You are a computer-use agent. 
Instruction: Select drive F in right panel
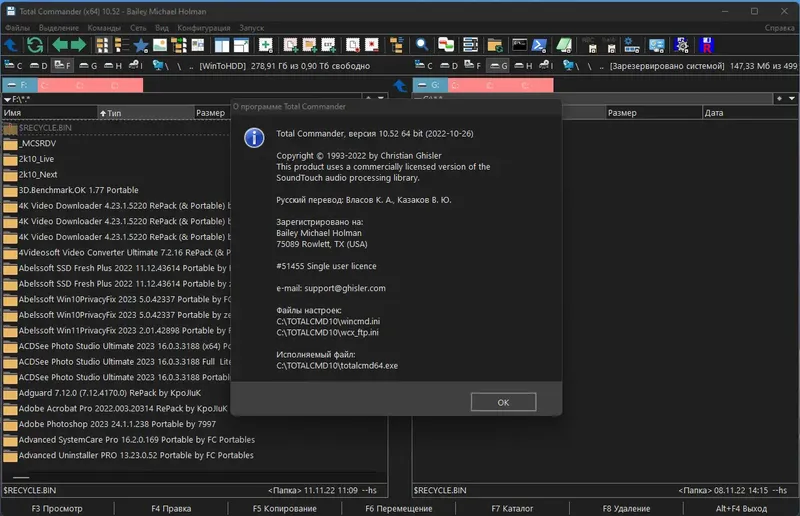[x=472, y=65]
